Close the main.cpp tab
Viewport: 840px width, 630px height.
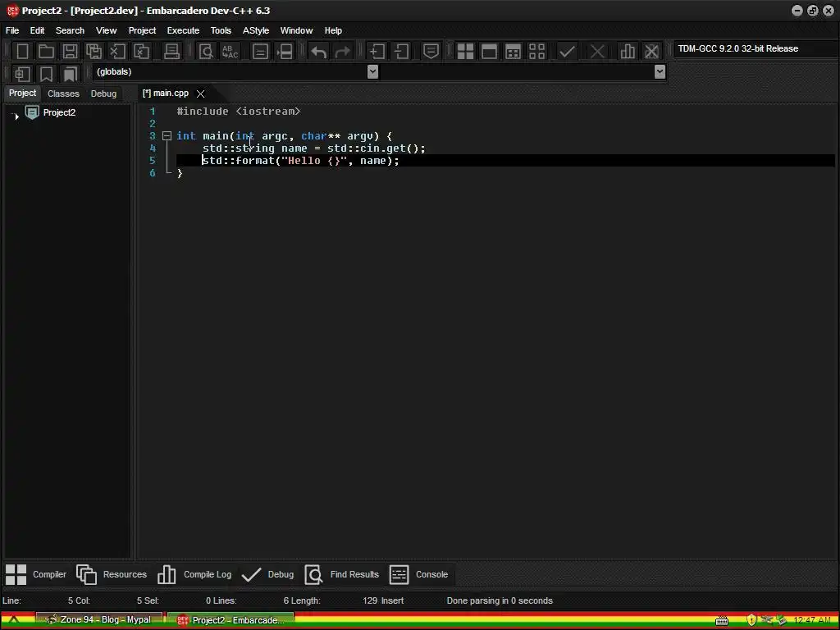click(200, 94)
